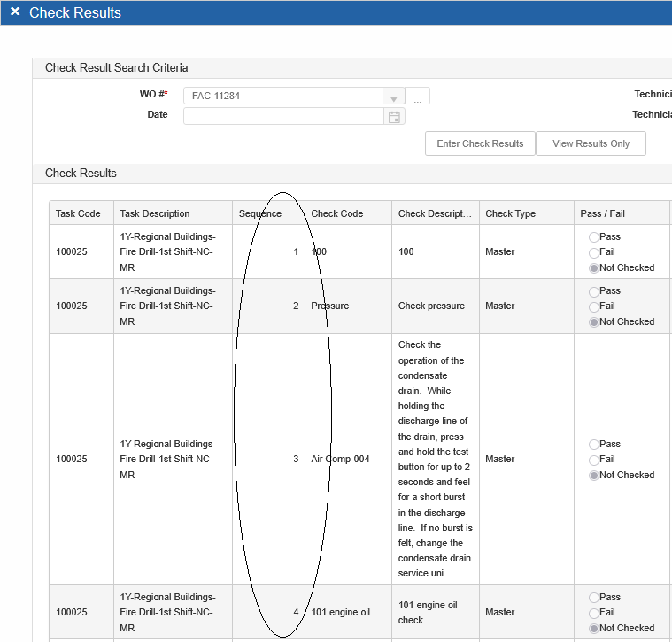Click the WO # lookup ellipsis button

coord(418,97)
